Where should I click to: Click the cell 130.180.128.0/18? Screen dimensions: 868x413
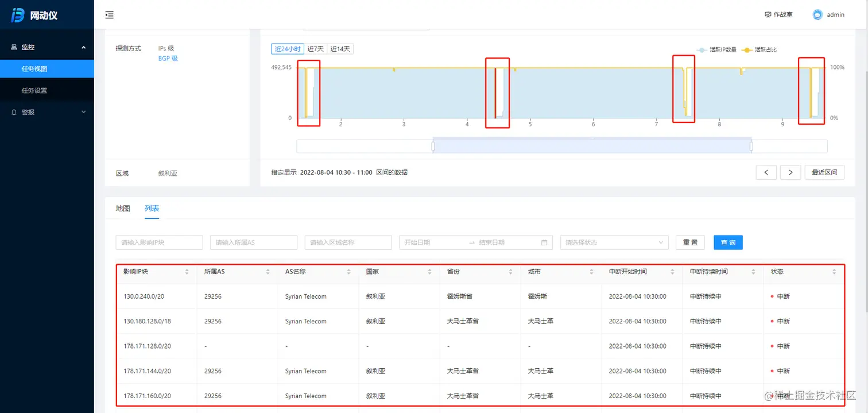pyautogui.click(x=147, y=321)
